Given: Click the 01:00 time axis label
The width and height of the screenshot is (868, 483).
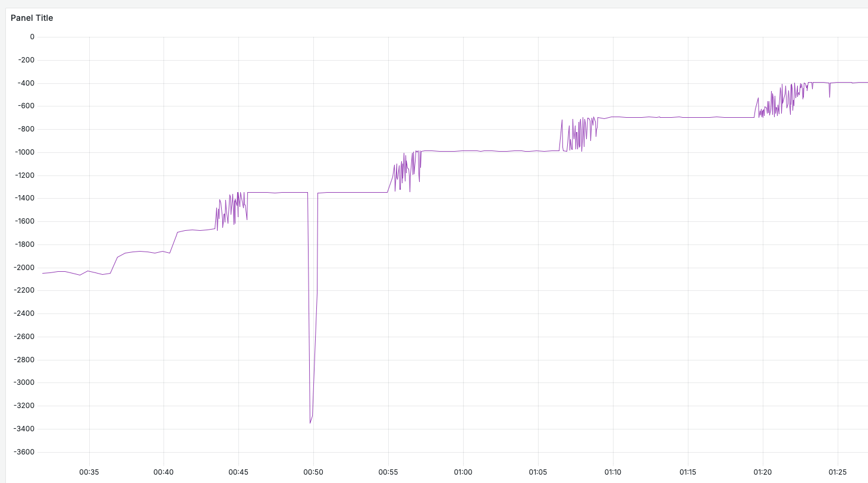Looking at the screenshot, I should click(463, 472).
